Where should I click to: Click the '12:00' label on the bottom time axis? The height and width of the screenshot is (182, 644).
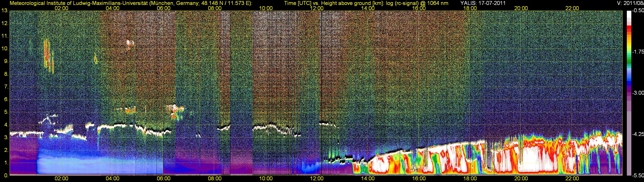pyautogui.click(x=317, y=179)
